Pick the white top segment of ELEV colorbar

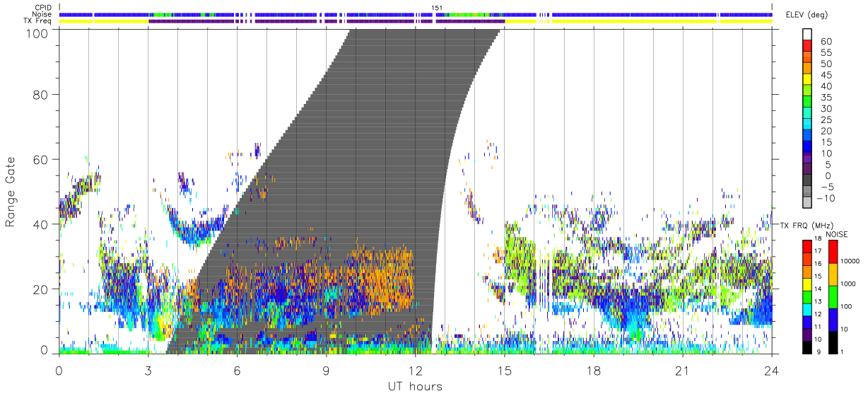click(807, 35)
